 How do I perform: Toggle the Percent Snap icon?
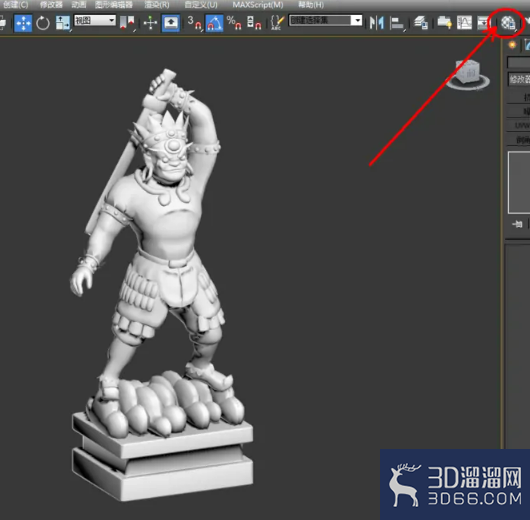pos(234,23)
